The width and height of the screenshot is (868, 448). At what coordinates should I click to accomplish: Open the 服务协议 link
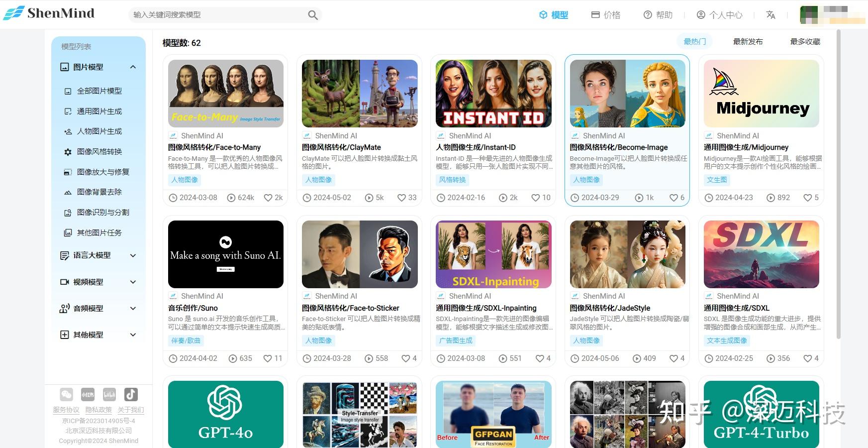[65, 410]
